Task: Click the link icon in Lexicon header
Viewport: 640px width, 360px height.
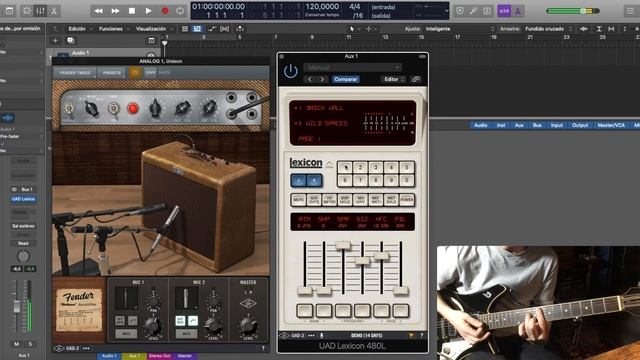Action: pos(416,79)
